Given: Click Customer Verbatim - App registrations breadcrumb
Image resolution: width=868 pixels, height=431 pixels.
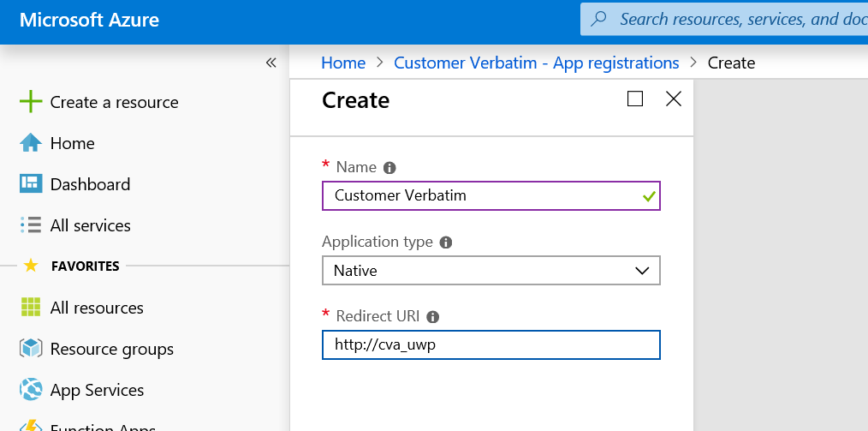Looking at the screenshot, I should point(537,63).
